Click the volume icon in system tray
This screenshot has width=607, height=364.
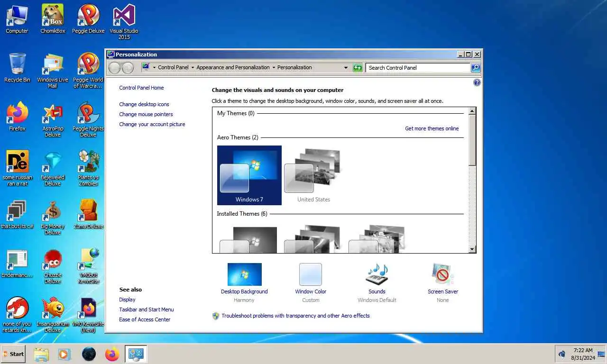point(562,354)
